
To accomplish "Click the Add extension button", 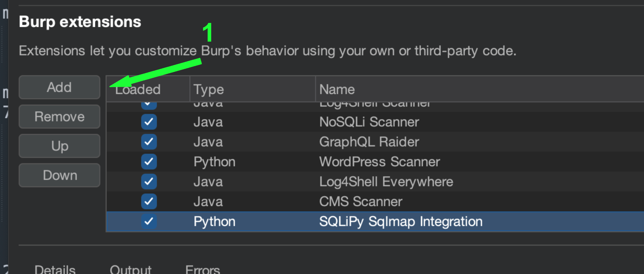I will (60, 87).
